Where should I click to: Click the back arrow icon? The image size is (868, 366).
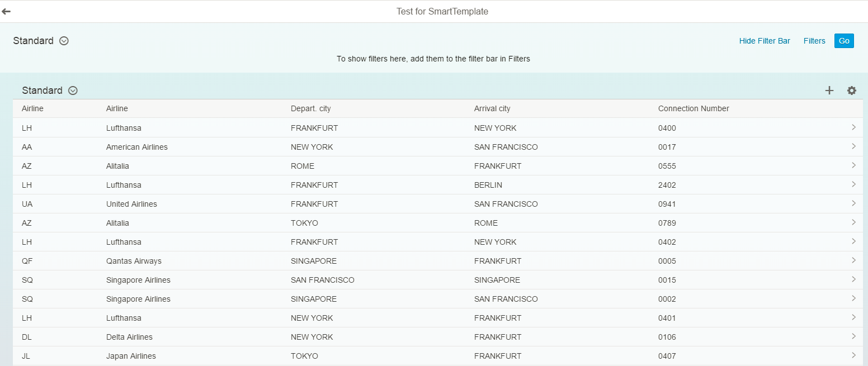click(6, 11)
